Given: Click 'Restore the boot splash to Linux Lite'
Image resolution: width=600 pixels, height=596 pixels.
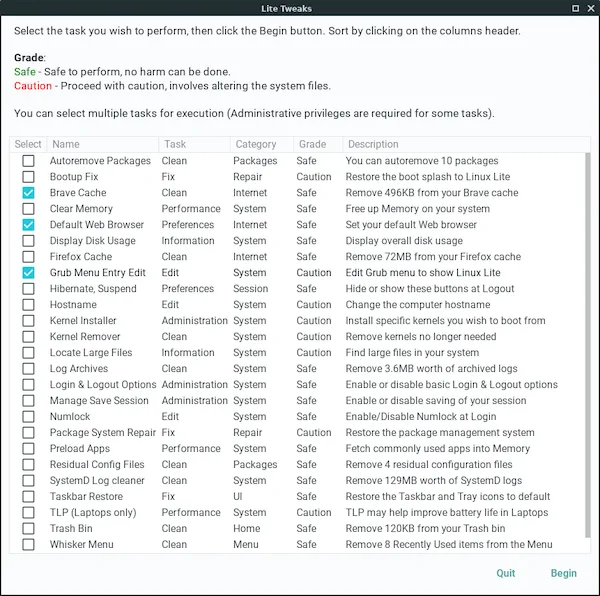Looking at the screenshot, I should click(x=428, y=177).
